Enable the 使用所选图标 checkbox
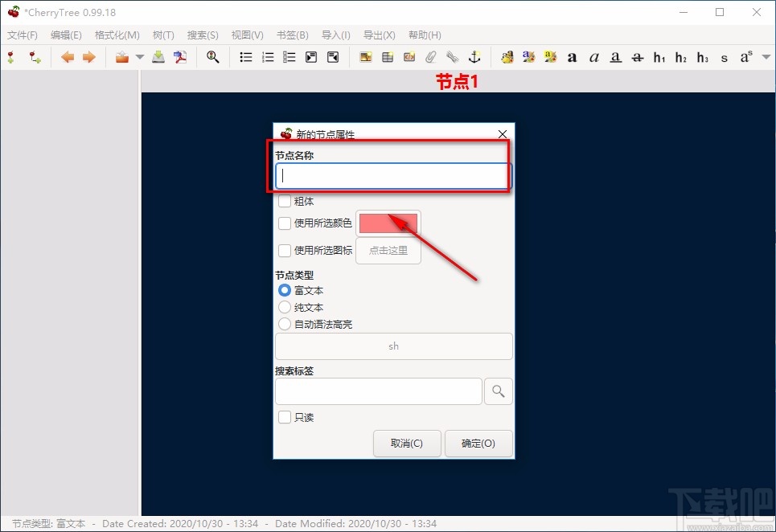The image size is (776, 532). pyautogui.click(x=285, y=251)
